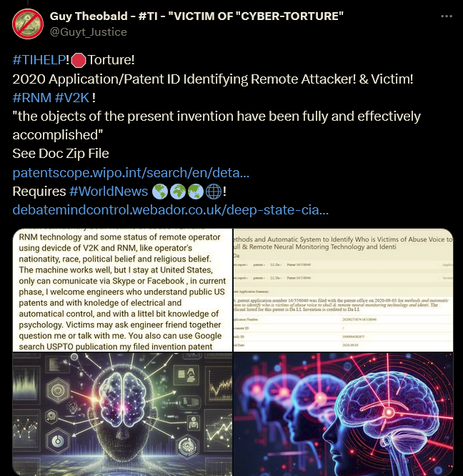Click the wireframe globe emoji
The image size is (463, 476).
214,192
